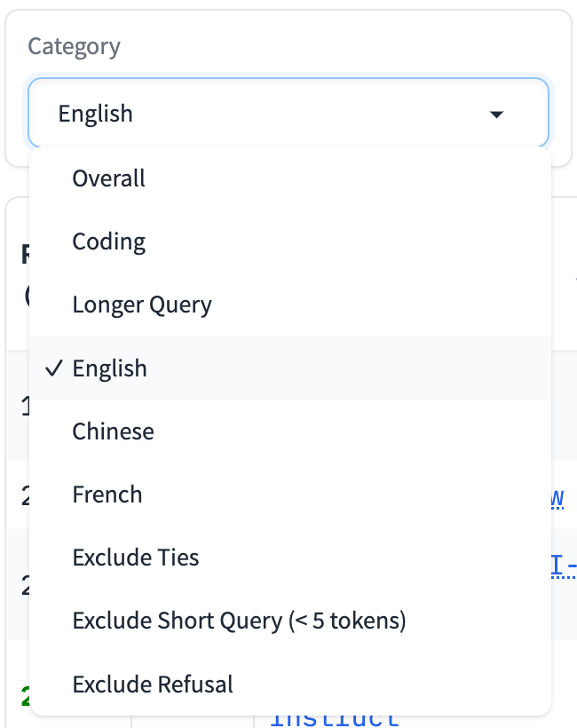Choose French in the dropdown list
This screenshot has width=577, height=728.
pos(107,495)
